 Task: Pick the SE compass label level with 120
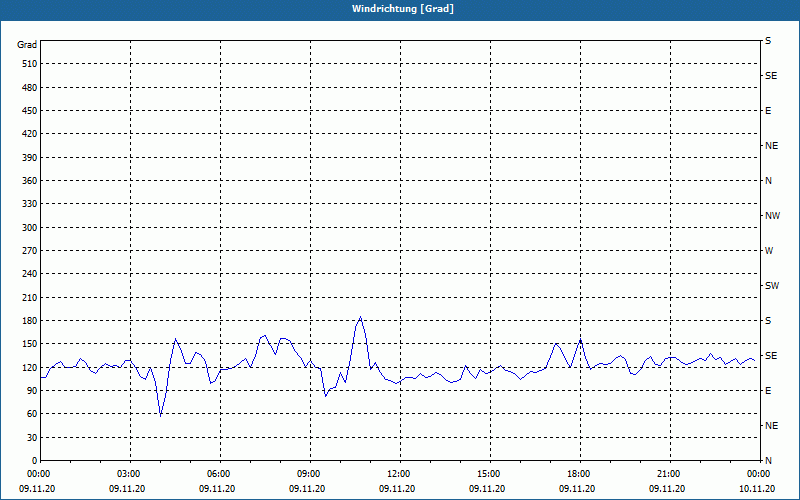[x=771, y=356]
